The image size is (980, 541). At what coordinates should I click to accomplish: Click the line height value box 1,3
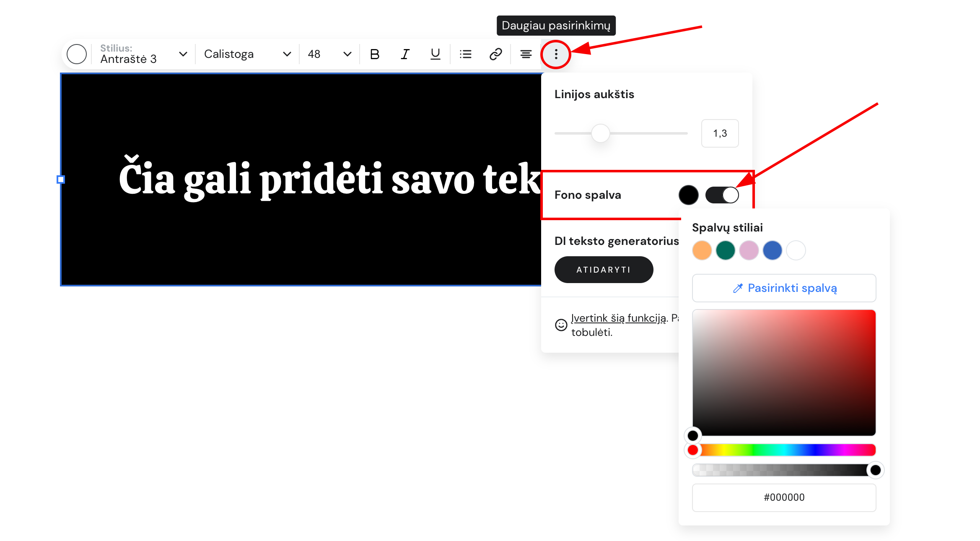point(720,133)
